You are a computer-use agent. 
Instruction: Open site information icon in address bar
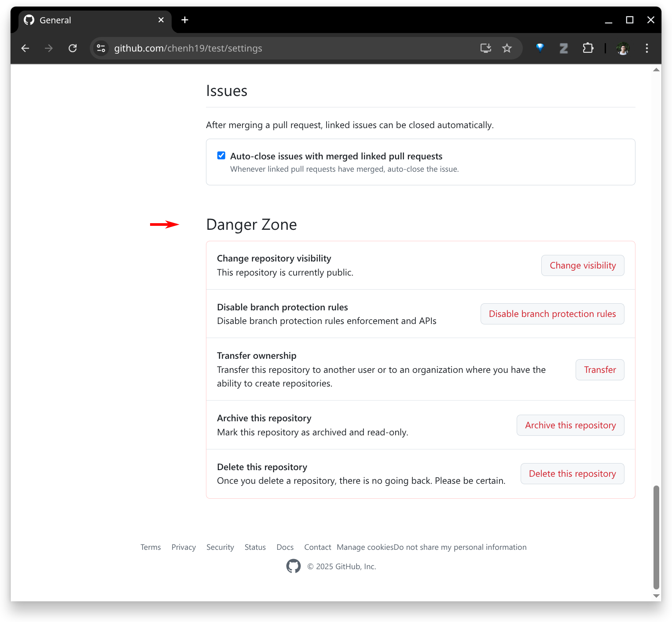point(101,48)
